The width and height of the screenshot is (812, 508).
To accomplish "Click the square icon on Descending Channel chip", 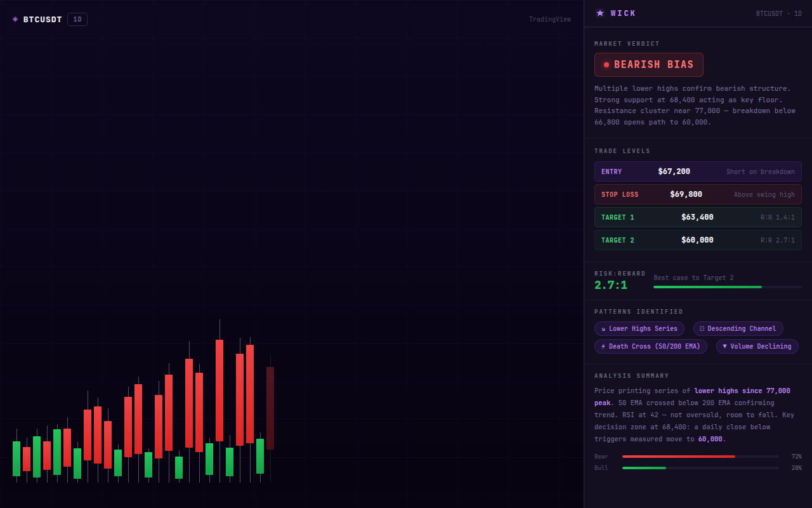I will tap(700, 328).
